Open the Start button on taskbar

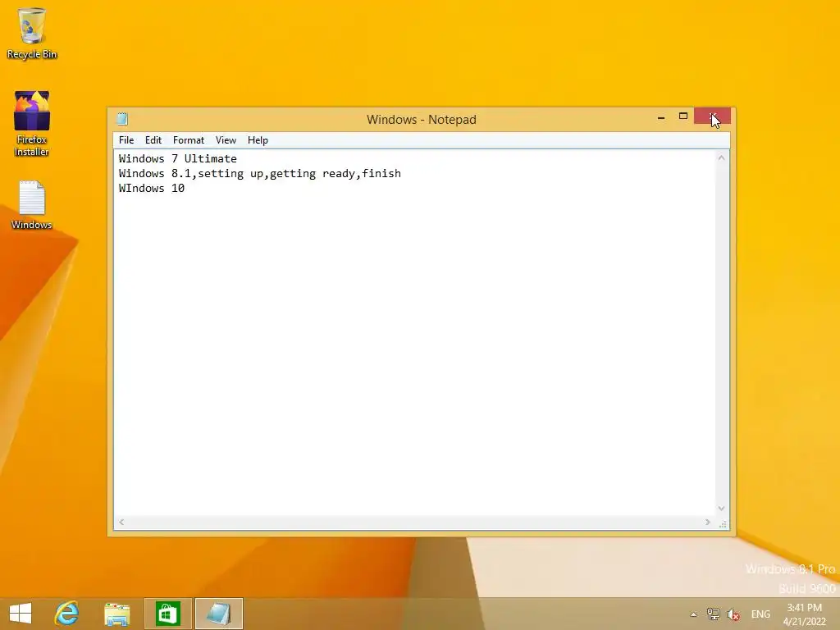pos(21,614)
